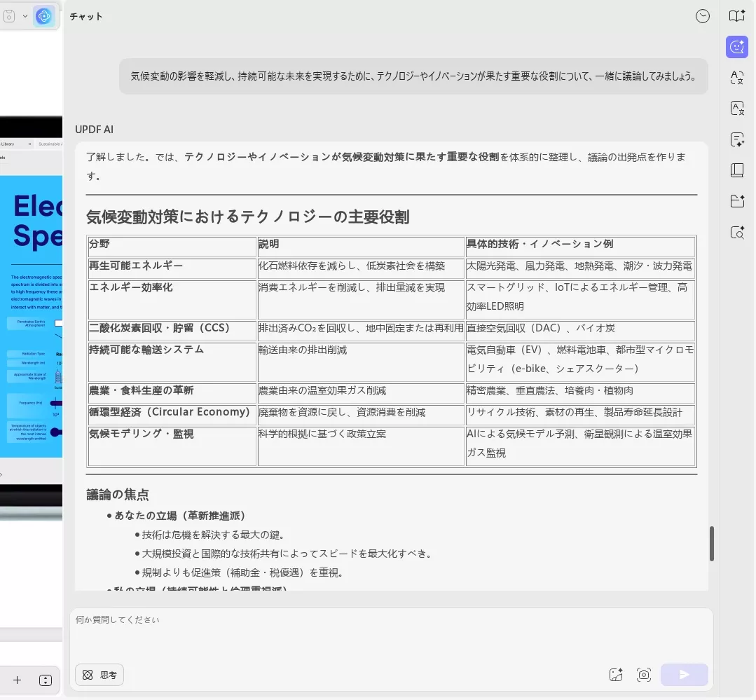
Task: Click the チャット panel title
Action: (85, 16)
